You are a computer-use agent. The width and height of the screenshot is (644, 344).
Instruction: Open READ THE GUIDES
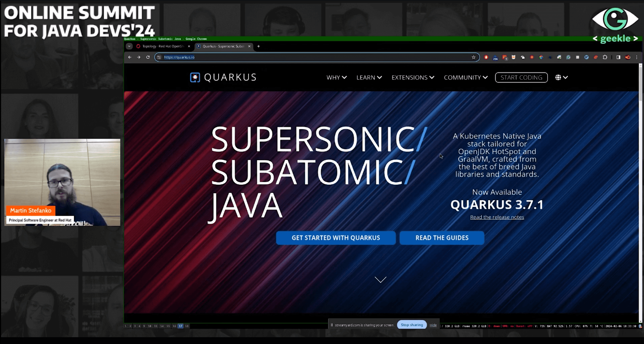(442, 238)
